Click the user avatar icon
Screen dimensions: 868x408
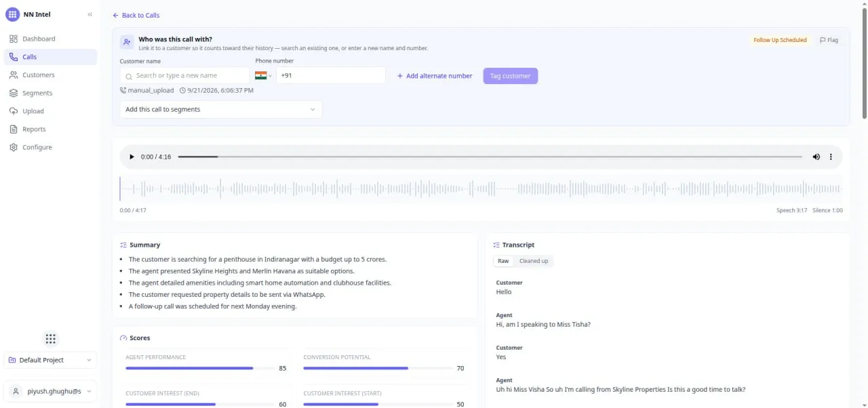pos(16,391)
